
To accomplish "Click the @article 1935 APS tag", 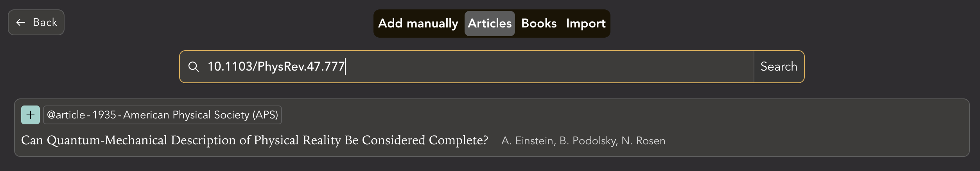I will click(162, 115).
